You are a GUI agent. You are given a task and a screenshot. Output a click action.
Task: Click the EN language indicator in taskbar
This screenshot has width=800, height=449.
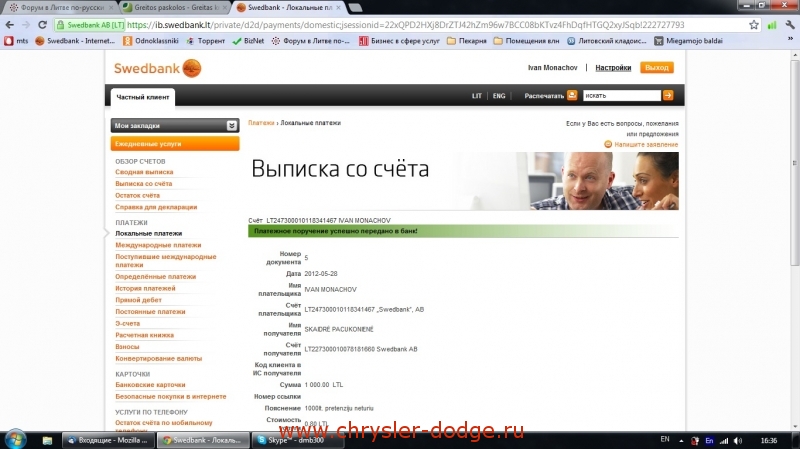pos(665,439)
